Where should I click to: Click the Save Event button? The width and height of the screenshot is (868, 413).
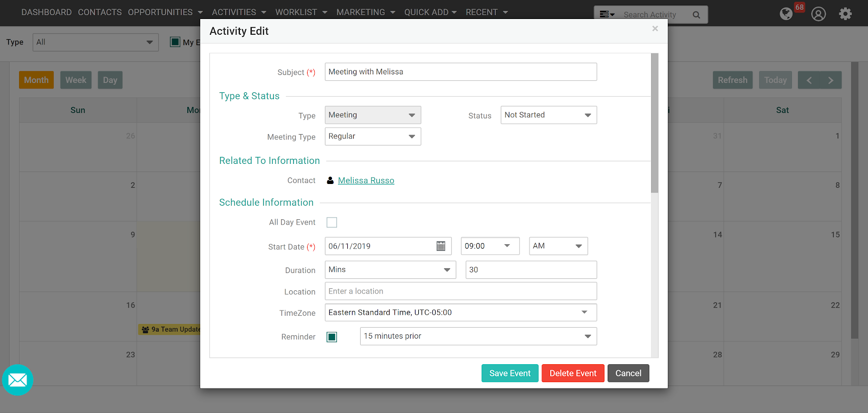[x=509, y=373]
